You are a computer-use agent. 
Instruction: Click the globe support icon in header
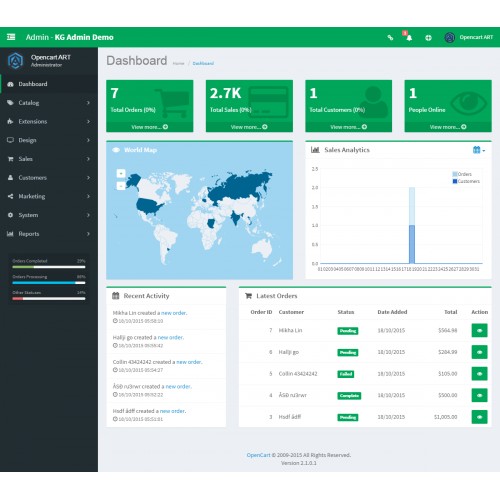(428, 38)
